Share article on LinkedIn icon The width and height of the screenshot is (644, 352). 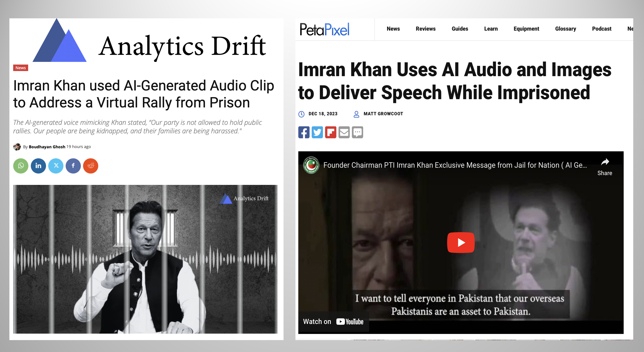38,166
